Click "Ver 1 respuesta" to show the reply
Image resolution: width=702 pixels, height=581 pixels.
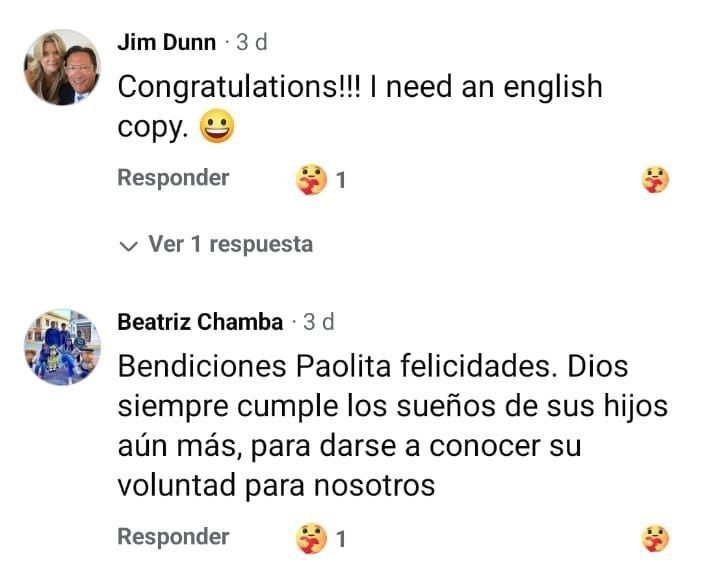point(230,245)
